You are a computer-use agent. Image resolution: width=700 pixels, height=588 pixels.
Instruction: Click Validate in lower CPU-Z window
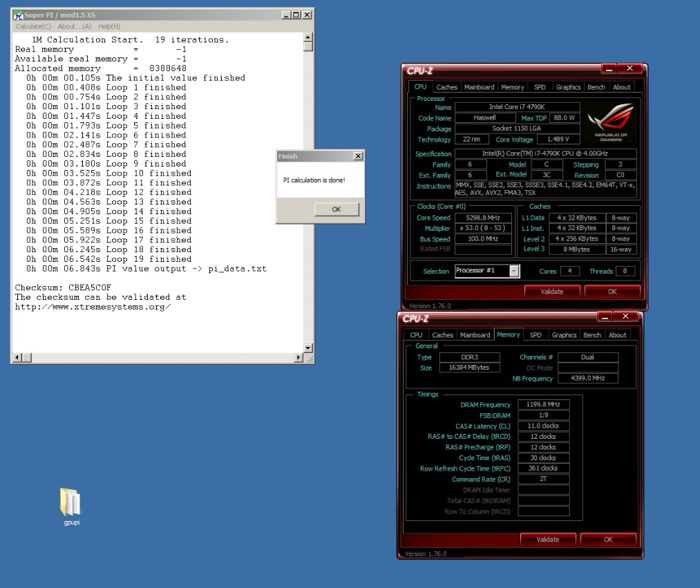pyautogui.click(x=548, y=540)
